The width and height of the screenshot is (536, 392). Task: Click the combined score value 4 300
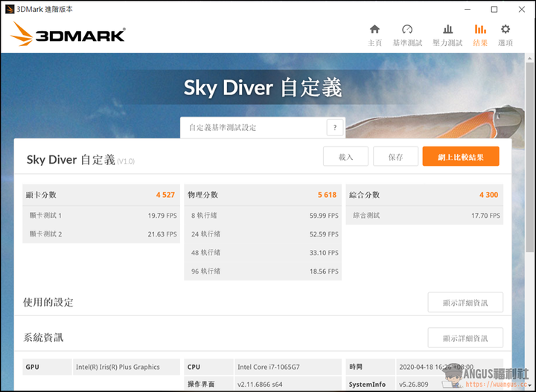[x=489, y=195]
